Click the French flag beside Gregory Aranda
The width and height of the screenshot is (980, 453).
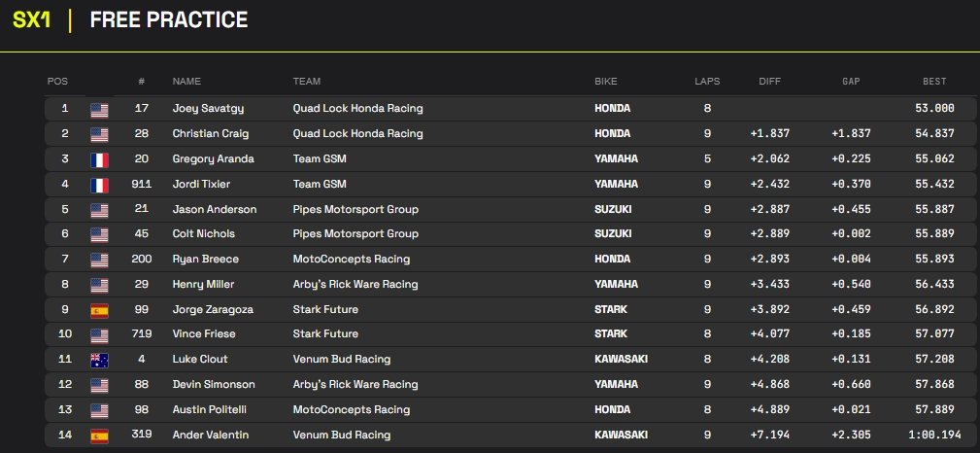(99, 159)
